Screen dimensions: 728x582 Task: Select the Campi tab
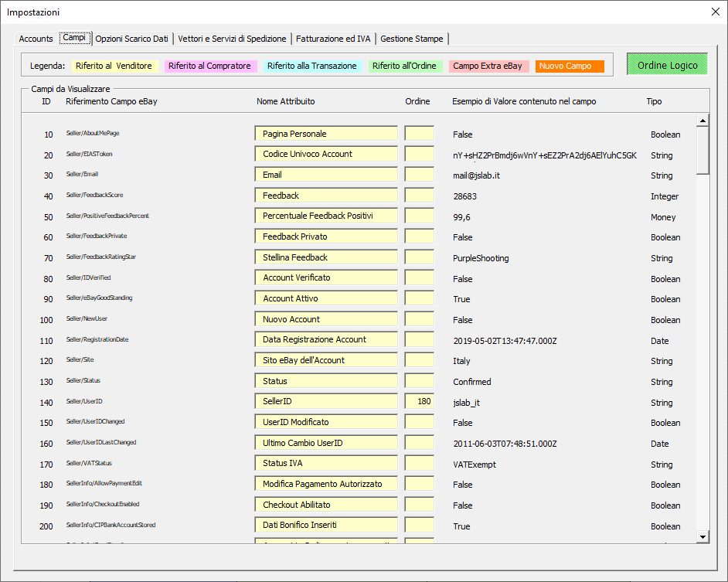tap(74, 38)
